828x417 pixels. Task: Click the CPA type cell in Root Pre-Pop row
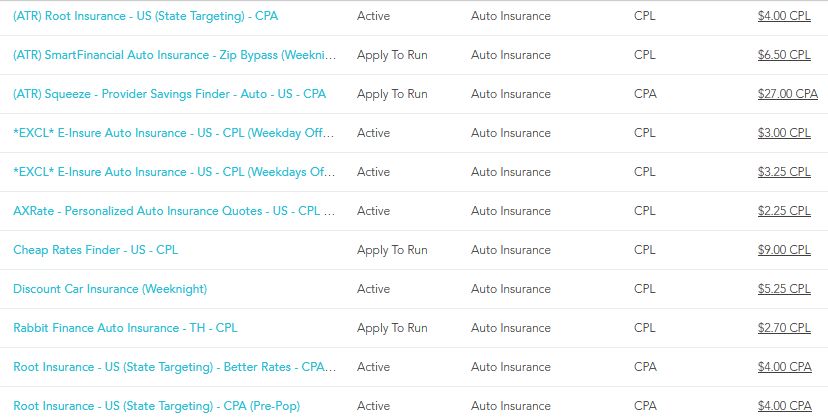(645, 406)
